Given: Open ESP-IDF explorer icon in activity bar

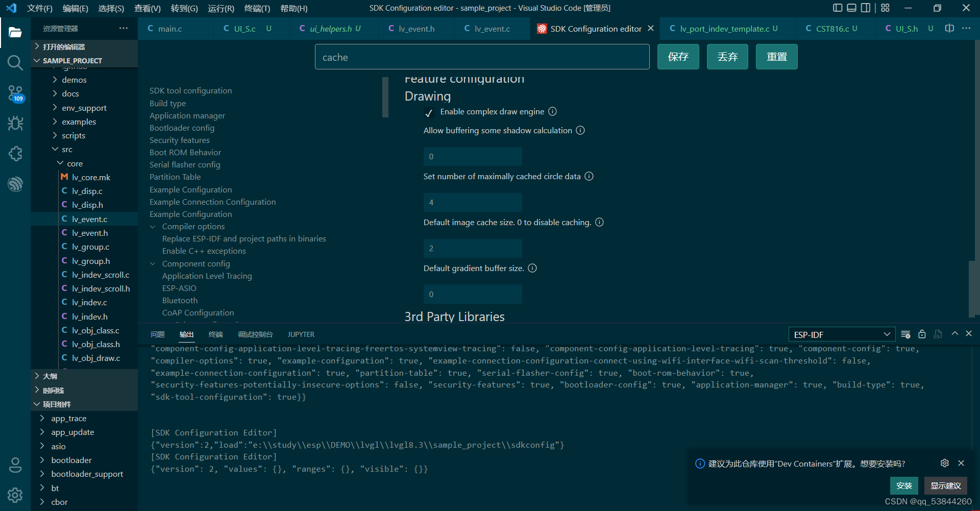Looking at the screenshot, I should pos(15,184).
